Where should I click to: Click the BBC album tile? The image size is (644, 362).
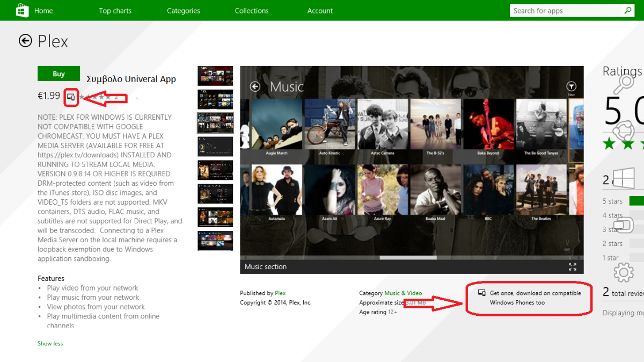(488, 193)
